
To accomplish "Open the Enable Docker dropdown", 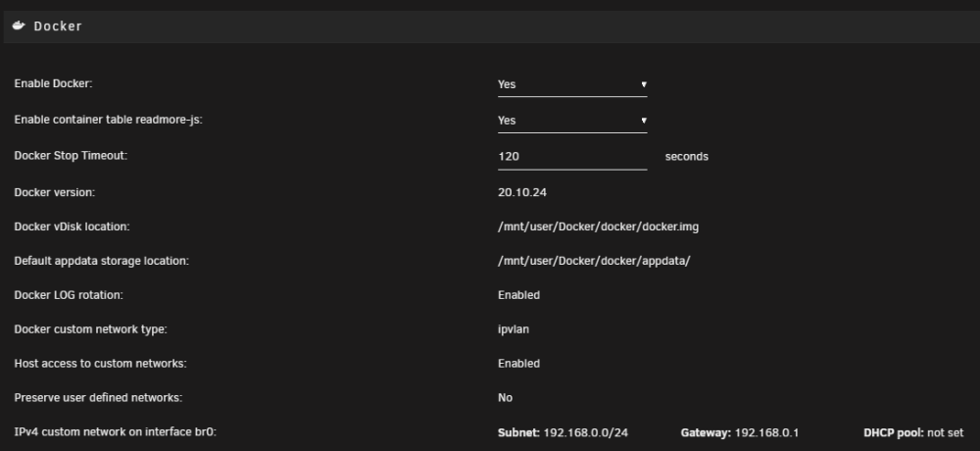I will (572, 84).
